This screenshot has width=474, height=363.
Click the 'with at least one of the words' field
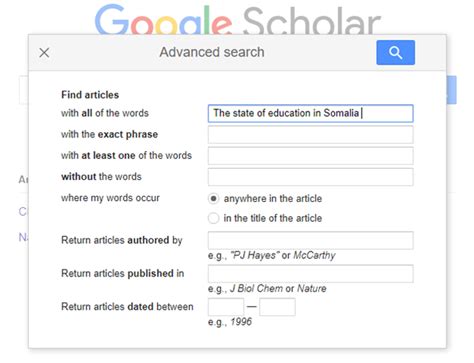(311, 156)
